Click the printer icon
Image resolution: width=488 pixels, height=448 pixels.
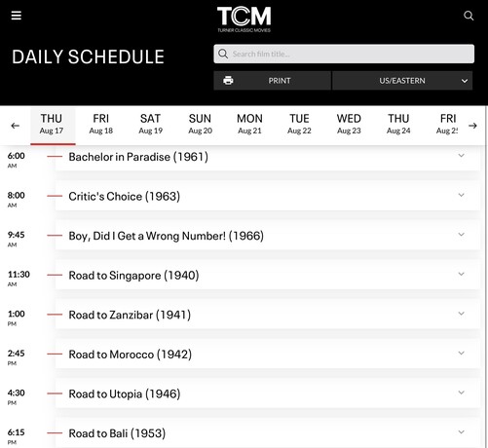(x=228, y=81)
